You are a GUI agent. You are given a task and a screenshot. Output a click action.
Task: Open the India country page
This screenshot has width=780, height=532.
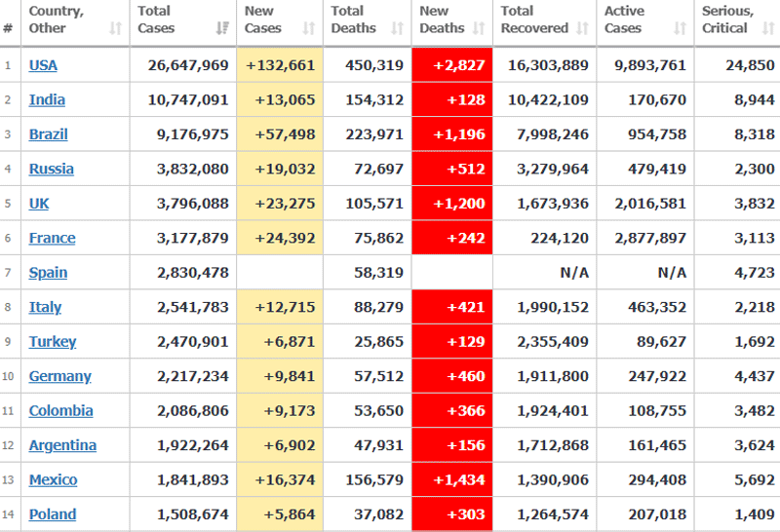(x=47, y=99)
